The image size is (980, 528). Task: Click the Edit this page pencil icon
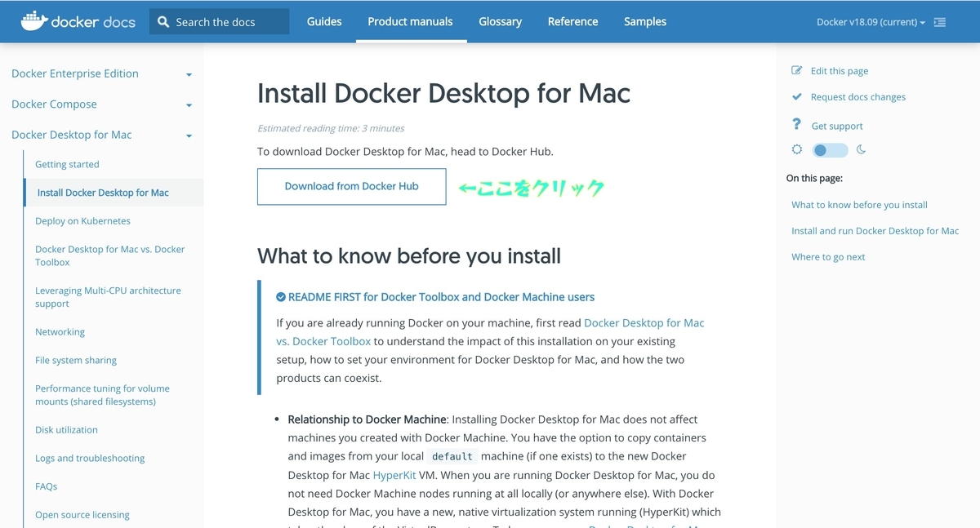(797, 70)
